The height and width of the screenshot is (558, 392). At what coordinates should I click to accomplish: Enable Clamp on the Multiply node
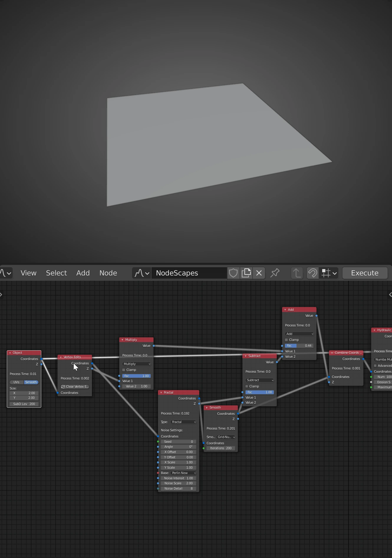(x=124, y=370)
